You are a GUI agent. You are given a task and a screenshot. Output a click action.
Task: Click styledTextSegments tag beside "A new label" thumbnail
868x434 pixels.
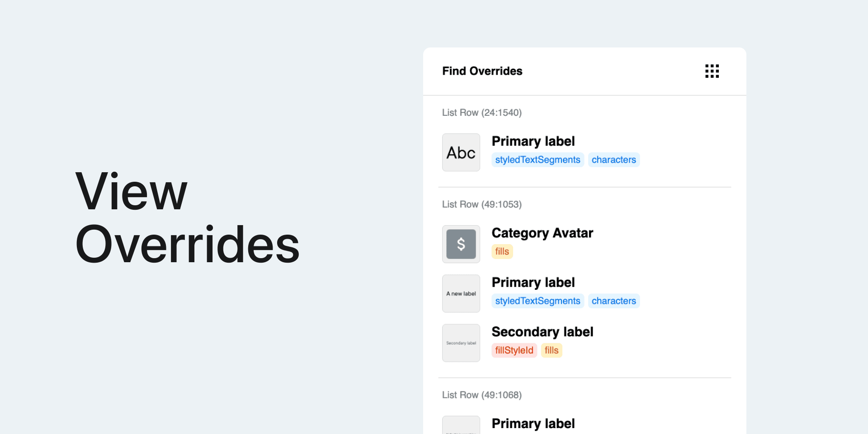pyautogui.click(x=538, y=301)
